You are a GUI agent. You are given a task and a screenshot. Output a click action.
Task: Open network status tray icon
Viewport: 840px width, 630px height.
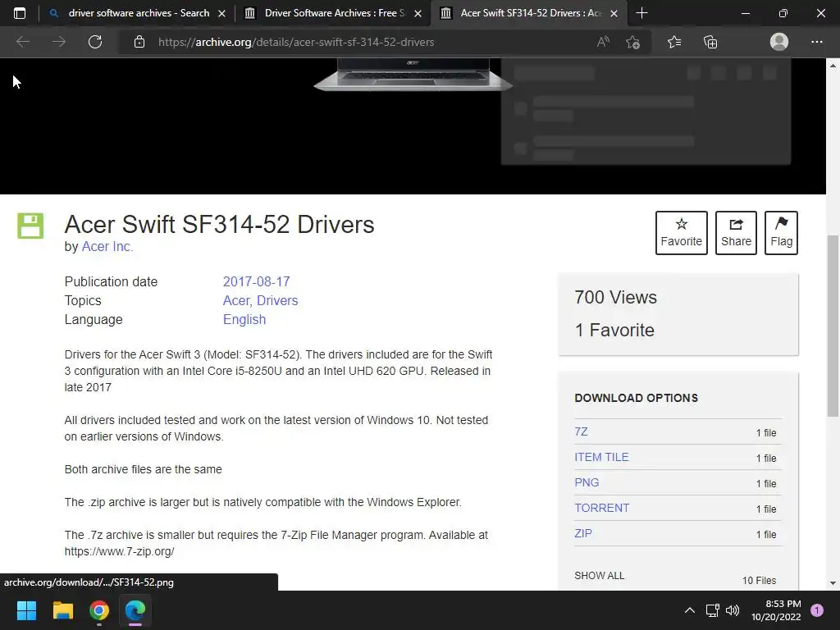tap(712, 610)
